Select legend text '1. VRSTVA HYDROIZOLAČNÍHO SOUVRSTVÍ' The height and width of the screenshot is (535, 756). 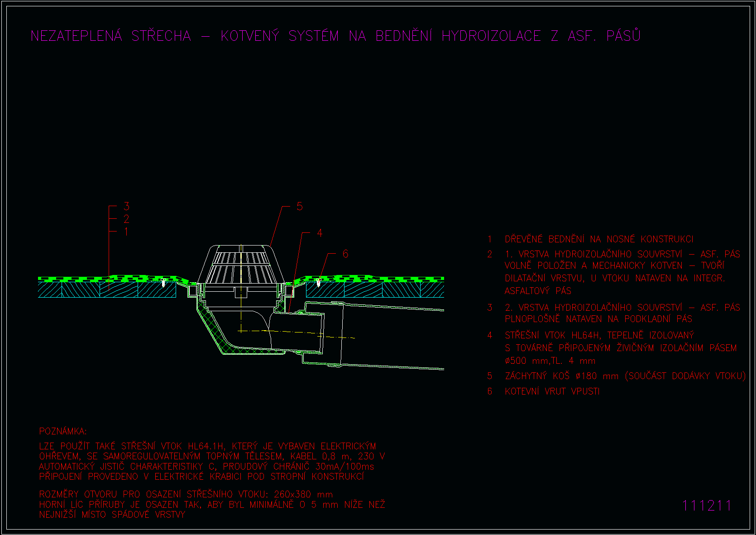click(x=593, y=254)
